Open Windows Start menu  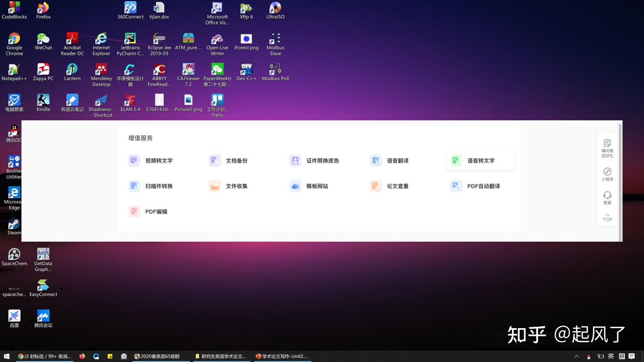pos(7,356)
